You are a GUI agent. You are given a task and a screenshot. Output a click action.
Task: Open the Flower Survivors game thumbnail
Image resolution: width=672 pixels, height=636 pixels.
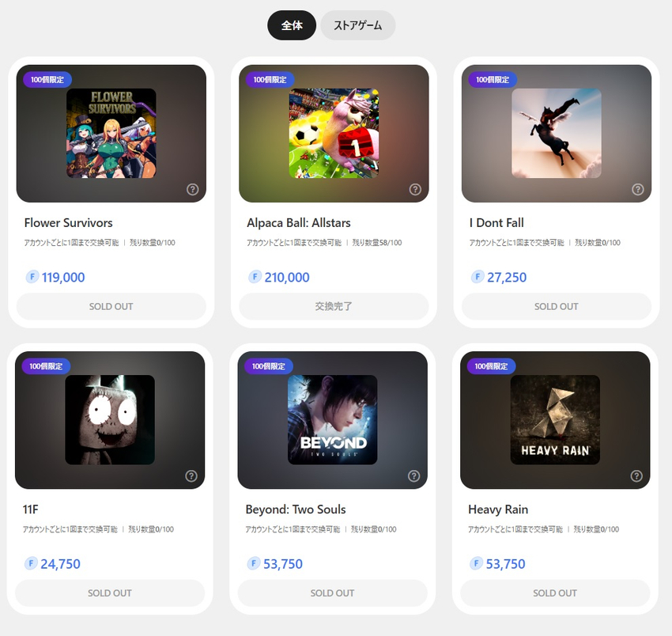[x=111, y=133]
